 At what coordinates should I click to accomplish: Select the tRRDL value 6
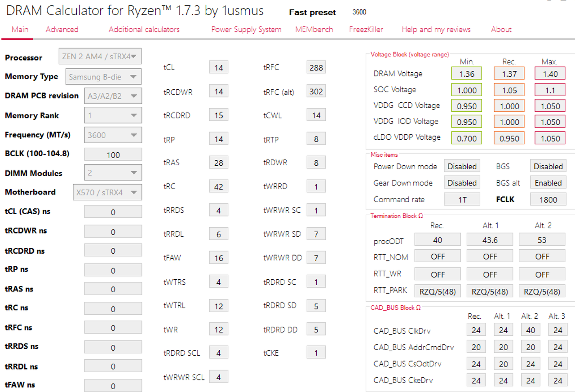[x=219, y=234]
